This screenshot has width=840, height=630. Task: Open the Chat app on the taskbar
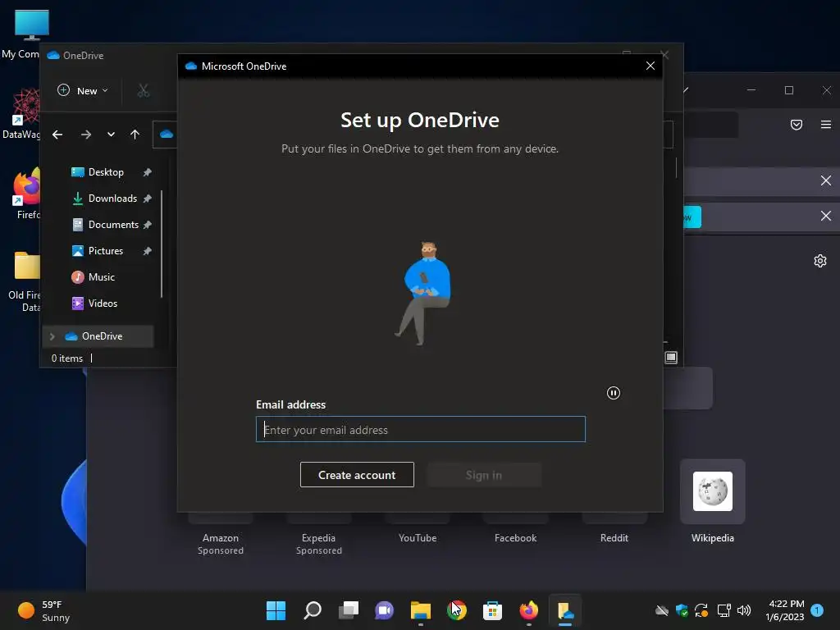[x=384, y=610]
